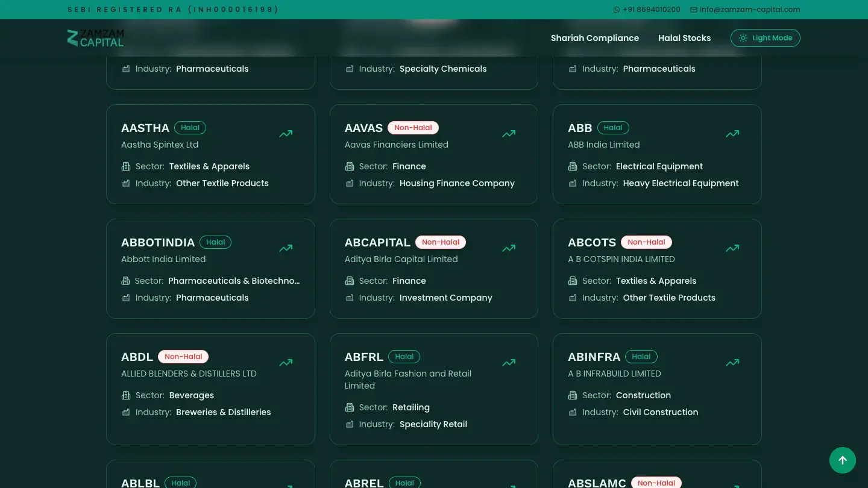Open the Halal Stocks menu item
This screenshot has height=488, width=868.
[684, 38]
